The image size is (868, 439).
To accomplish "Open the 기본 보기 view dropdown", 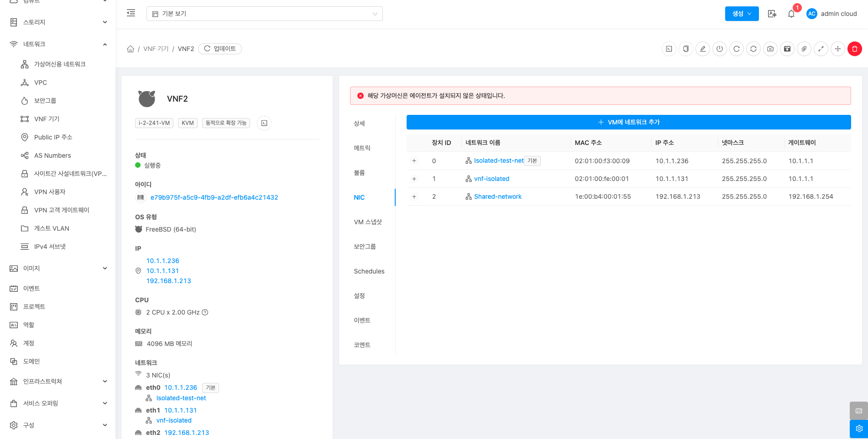I will click(x=264, y=14).
